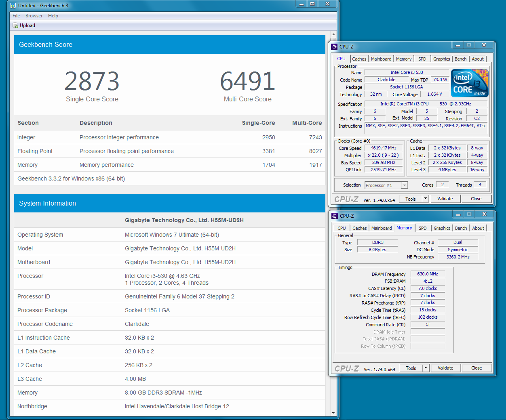506x420 pixels.
Task: Switch to About tab in upper CPU-Z
Action: [478, 59]
